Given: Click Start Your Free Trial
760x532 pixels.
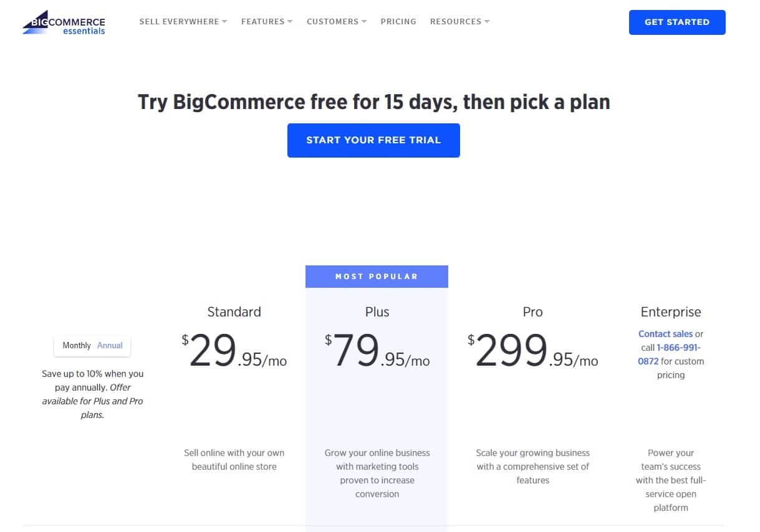Looking at the screenshot, I should [373, 140].
